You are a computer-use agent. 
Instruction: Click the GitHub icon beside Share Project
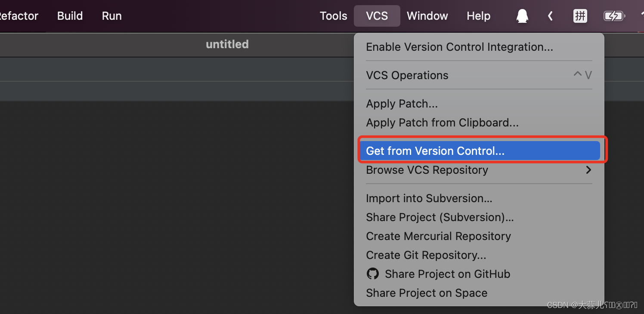tap(372, 274)
